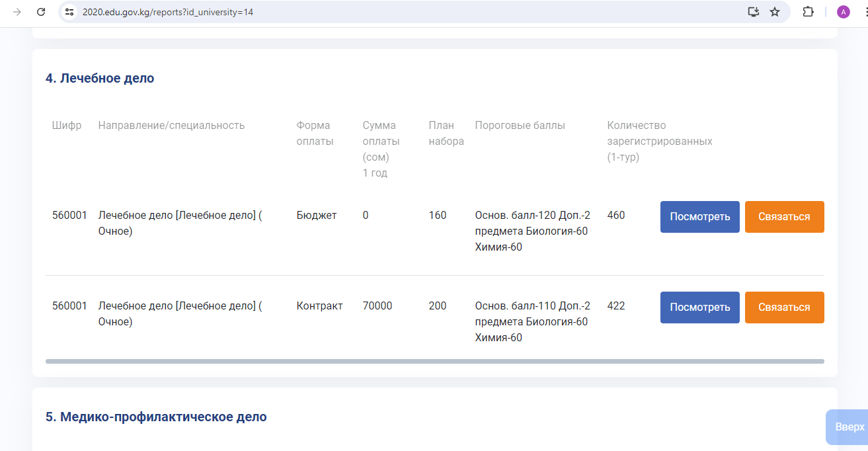Click the Вверх back-to-top button
This screenshot has height=451, width=868.
click(847, 427)
